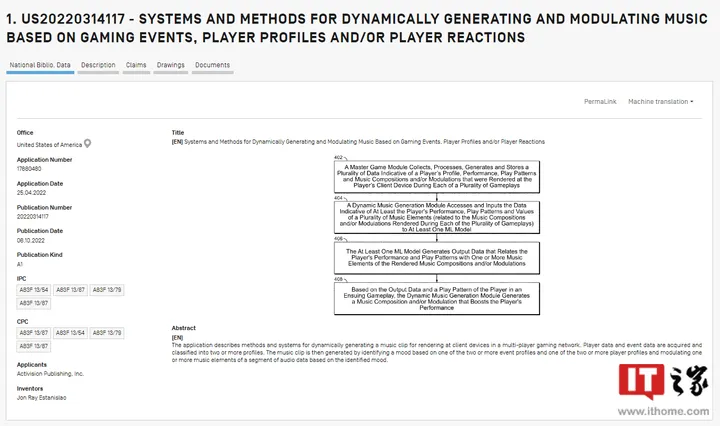Click application date 25.04.2022
This screenshot has height=426, width=720.
click(x=31, y=192)
